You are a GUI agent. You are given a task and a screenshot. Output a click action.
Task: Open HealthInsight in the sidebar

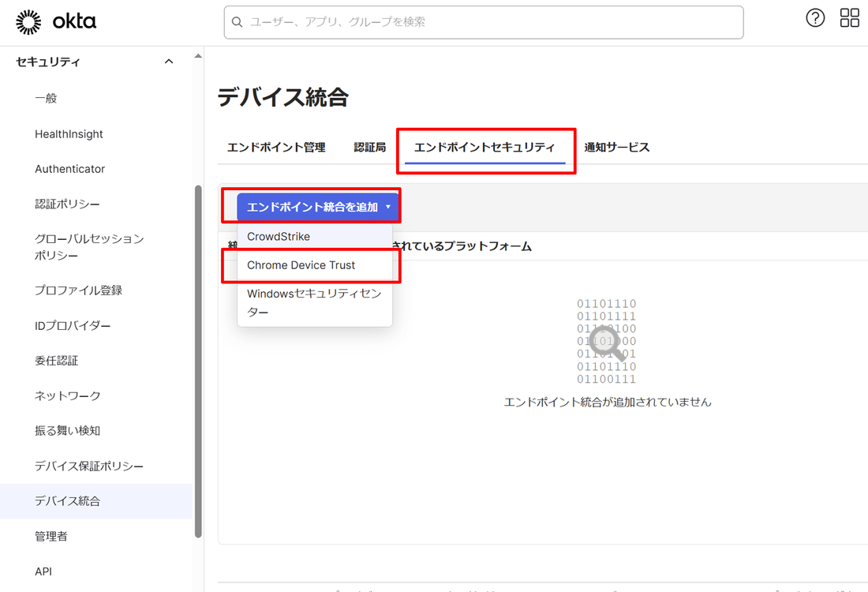pos(69,134)
